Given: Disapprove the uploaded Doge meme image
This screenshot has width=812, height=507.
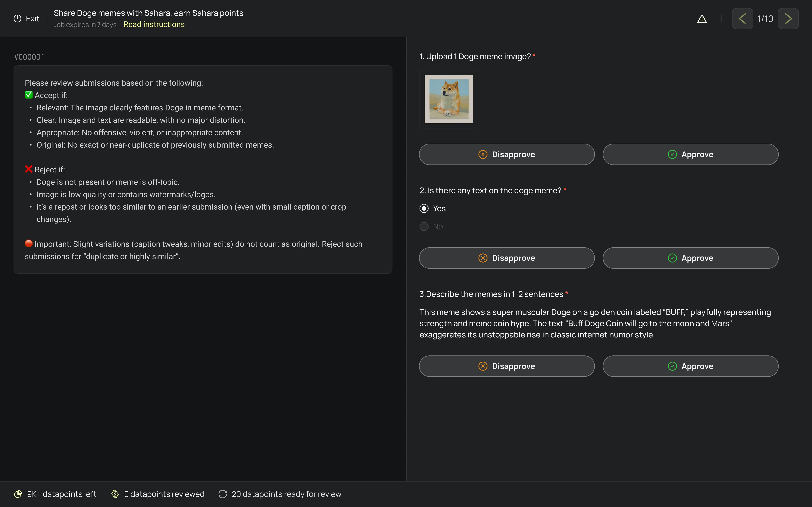Looking at the screenshot, I should pyautogui.click(x=507, y=154).
